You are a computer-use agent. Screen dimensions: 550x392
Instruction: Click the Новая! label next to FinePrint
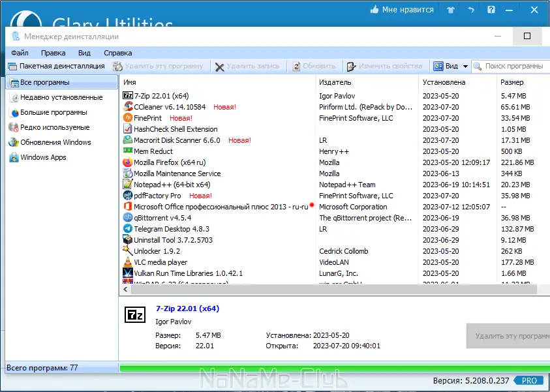181,118
